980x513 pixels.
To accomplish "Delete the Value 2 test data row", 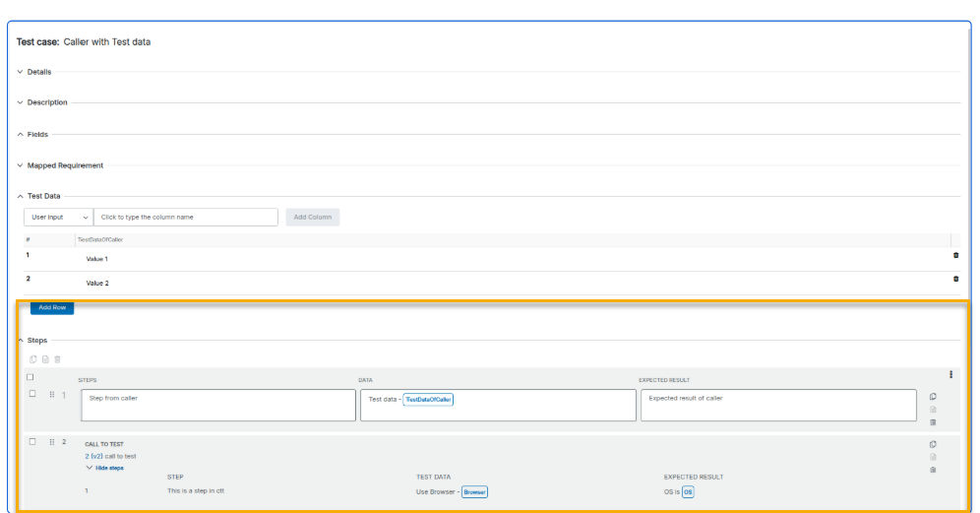I will (954, 279).
